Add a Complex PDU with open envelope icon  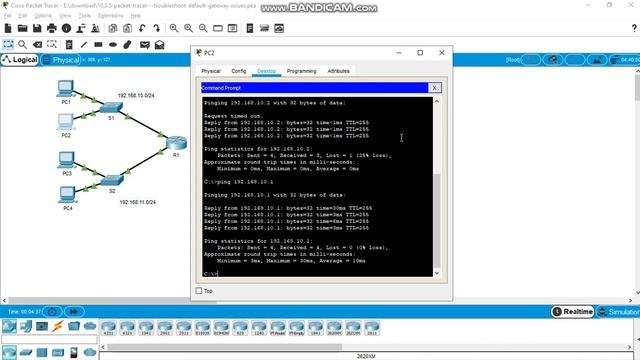click(x=159, y=44)
